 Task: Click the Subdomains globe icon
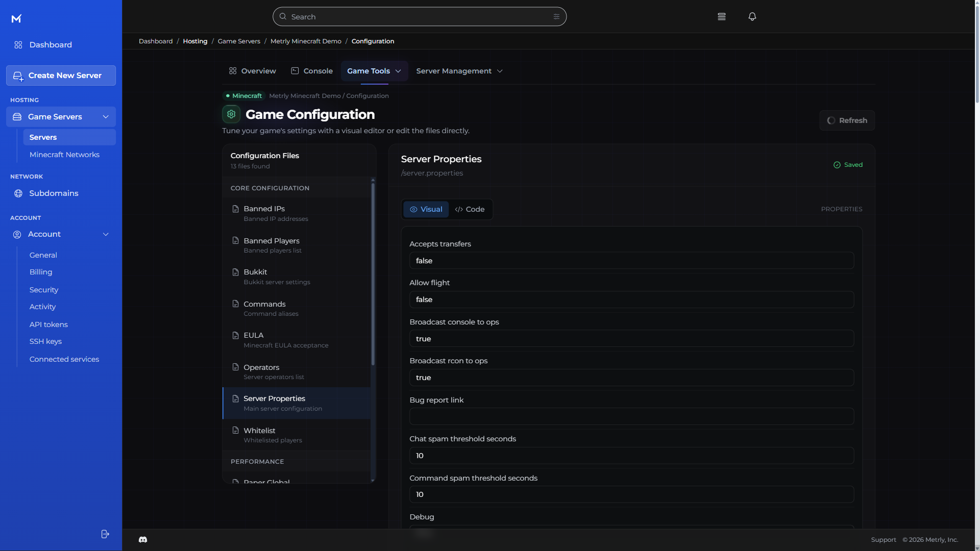click(18, 193)
